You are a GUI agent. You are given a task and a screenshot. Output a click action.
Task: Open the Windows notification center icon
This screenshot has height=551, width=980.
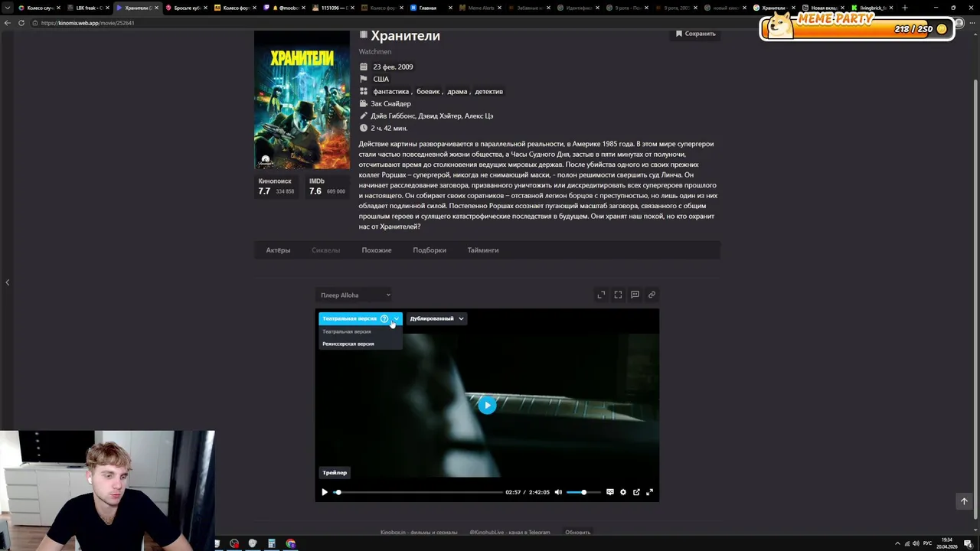click(968, 543)
